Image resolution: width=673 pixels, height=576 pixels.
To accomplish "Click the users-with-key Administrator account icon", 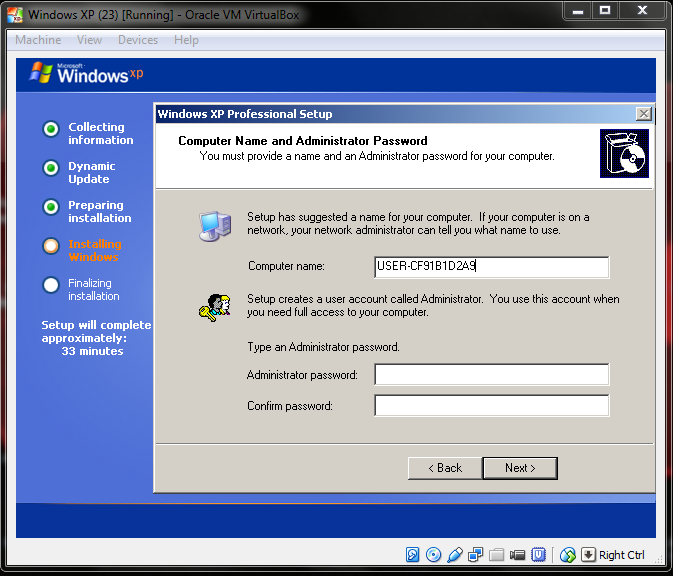I will (x=215, y=307).
